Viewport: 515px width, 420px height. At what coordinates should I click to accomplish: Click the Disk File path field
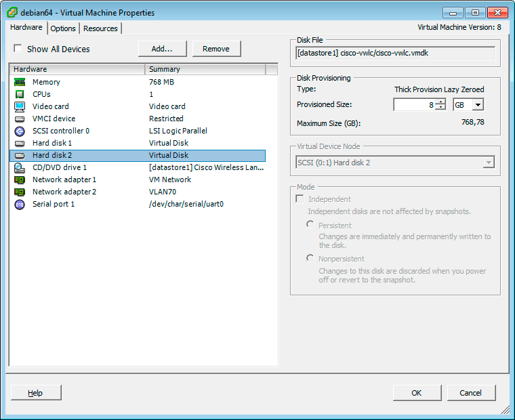395,53
